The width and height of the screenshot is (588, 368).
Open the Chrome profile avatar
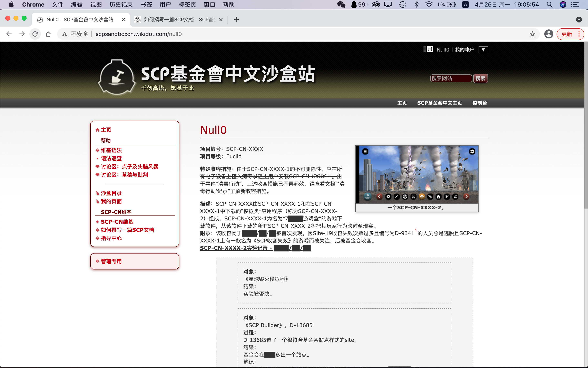pos(549,34)
